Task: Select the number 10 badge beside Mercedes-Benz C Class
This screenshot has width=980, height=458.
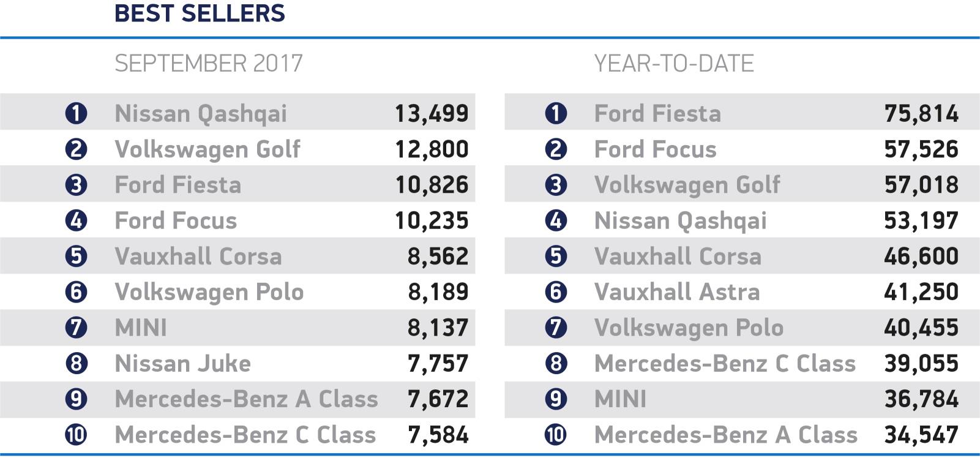Action: pyautogui.click(x=76, y=435)
